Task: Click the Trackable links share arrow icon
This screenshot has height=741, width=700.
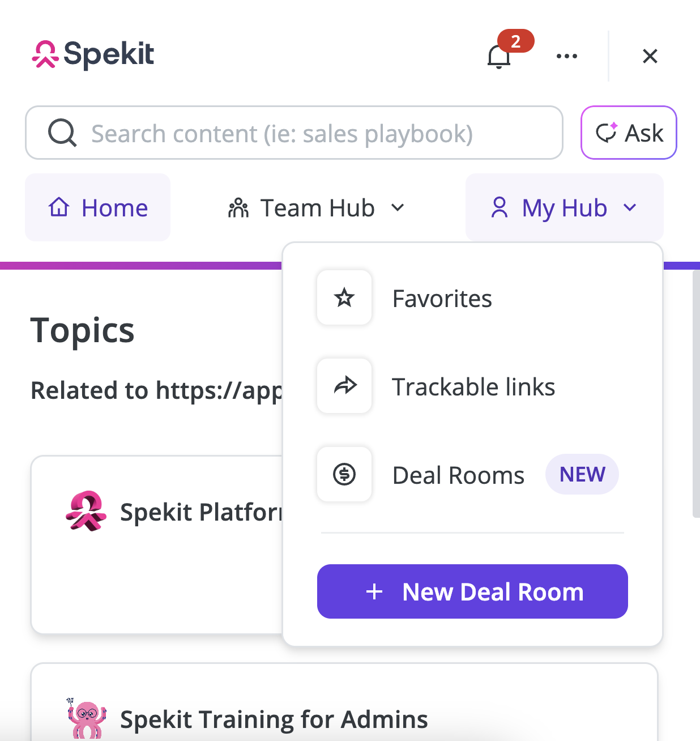Action: [x=344, y=386]
